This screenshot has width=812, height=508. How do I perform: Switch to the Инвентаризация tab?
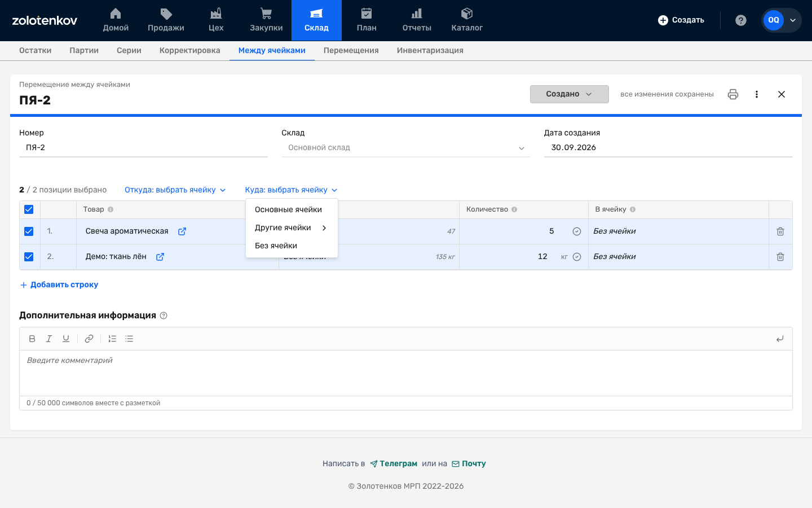coord(430,50)
